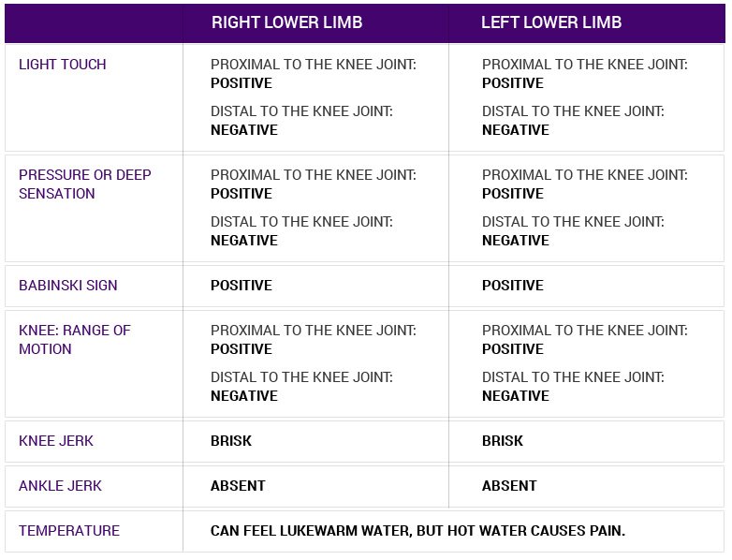732x560 pixels.
Task: Click the BABINSKI SIGN row label
Action: (x=68, y=286)
